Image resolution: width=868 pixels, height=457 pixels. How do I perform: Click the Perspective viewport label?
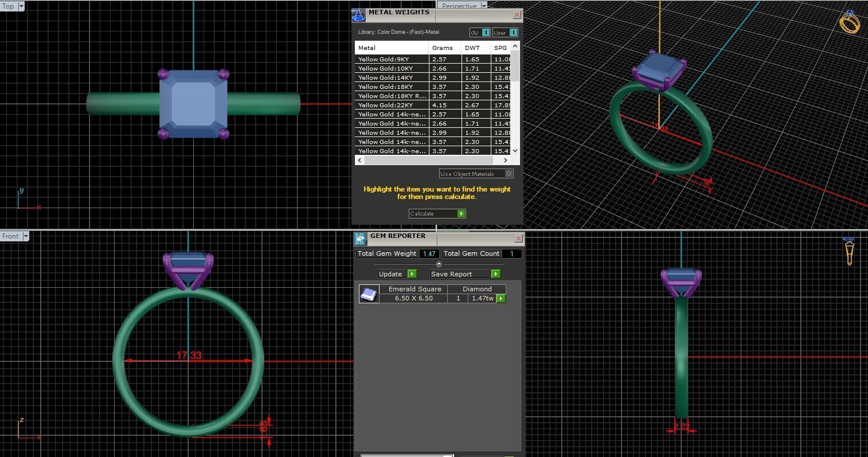[x=459, y=6]
